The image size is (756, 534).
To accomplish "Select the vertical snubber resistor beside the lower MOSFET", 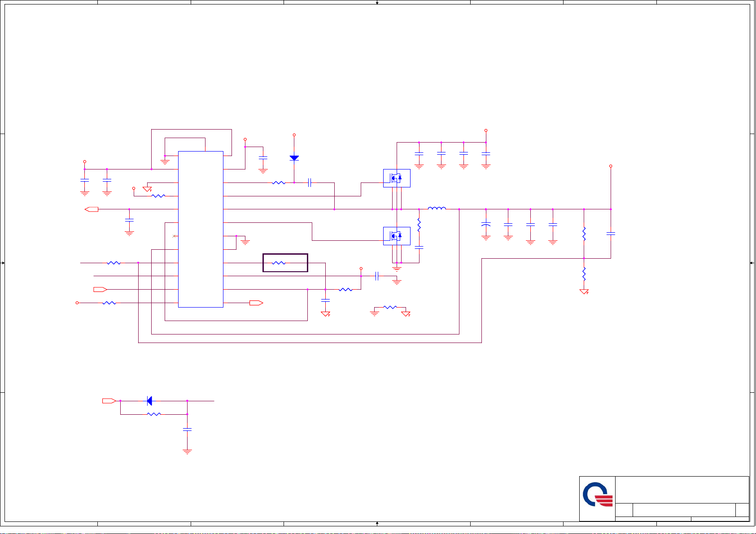I will click(419, 225).
